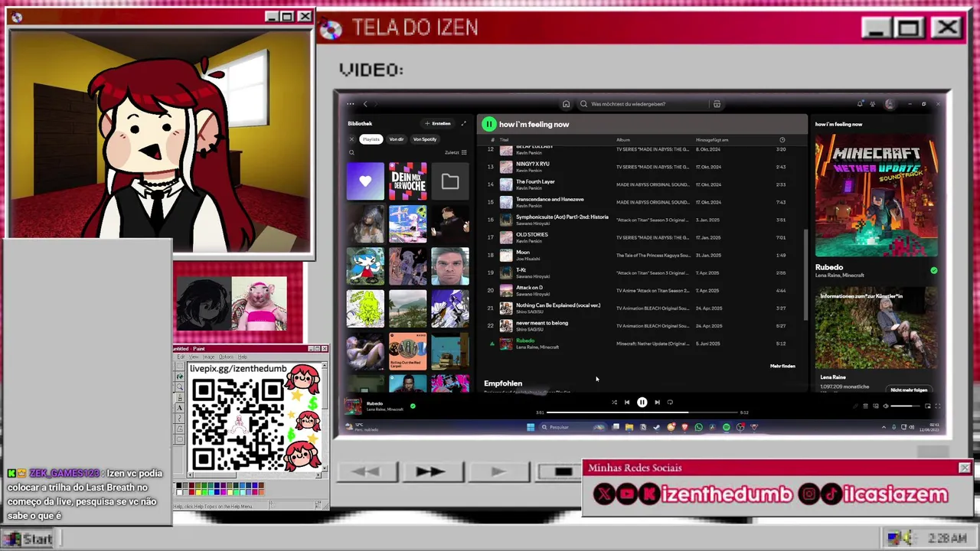
Task: Click the Windows Start icon in the inner taskbar
Action: click(x=530, y=427)
